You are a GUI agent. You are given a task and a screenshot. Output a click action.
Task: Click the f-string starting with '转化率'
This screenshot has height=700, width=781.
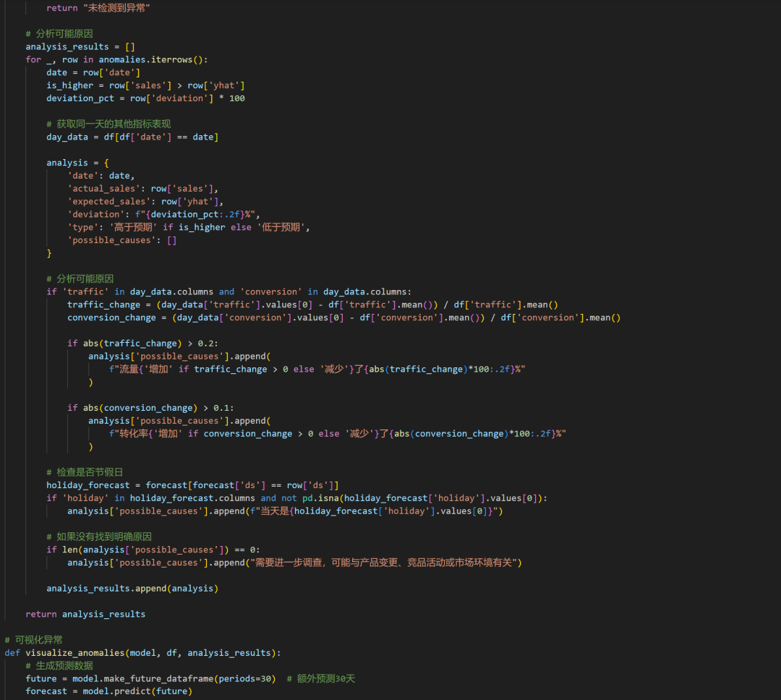click(338, 434)
